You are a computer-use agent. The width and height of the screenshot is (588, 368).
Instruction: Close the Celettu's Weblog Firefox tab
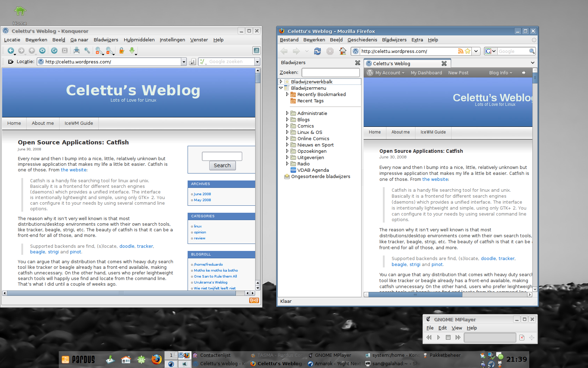click(x=444, y=63)
